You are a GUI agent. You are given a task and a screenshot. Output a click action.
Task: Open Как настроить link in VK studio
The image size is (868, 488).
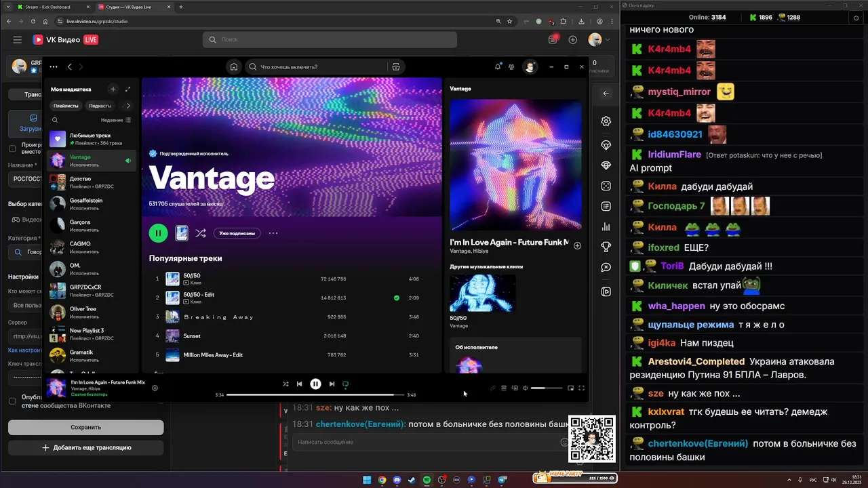click(25, 350)
